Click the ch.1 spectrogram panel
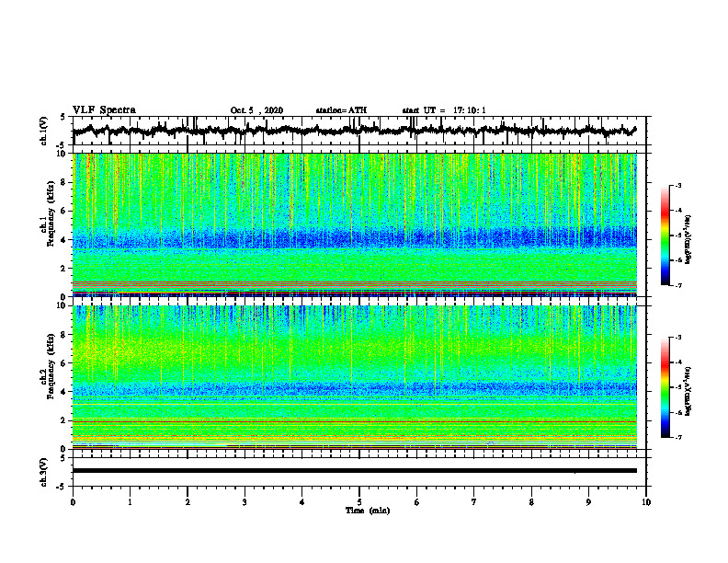This screenshot has height=563, width=728. (355, 224)
